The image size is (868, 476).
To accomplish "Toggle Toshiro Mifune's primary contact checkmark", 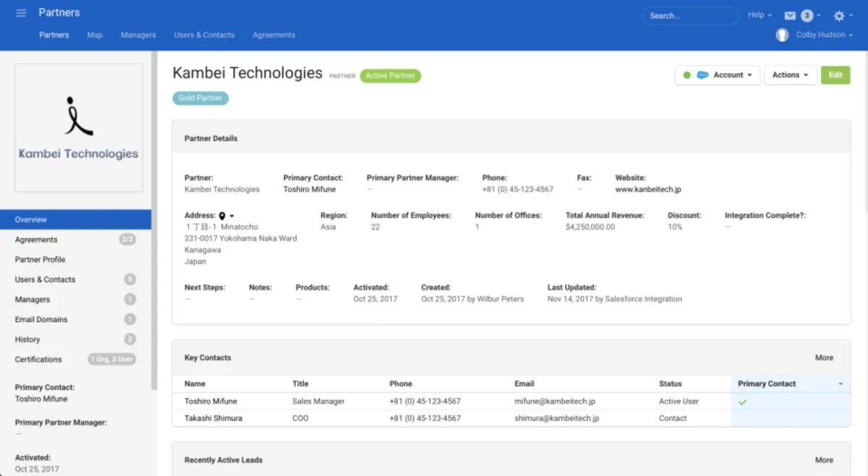I will click(742, 401).
